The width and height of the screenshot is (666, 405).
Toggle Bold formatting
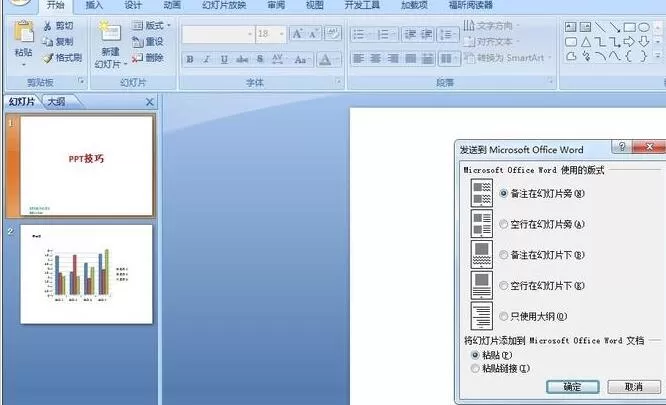point(190,59)
